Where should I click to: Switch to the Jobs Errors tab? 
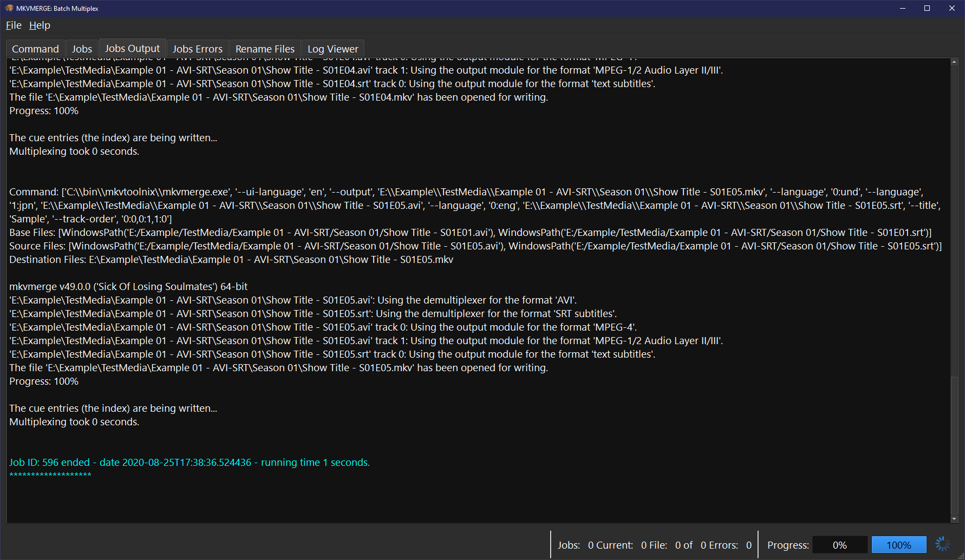click(x=197, y=48)
